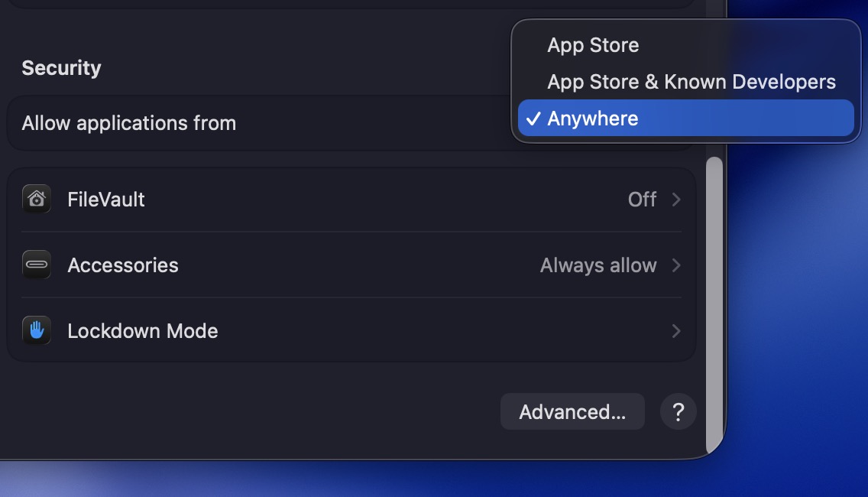Select App Store & Known Developers
Viewport: 868px width, 497px height.
coord(691,82)
